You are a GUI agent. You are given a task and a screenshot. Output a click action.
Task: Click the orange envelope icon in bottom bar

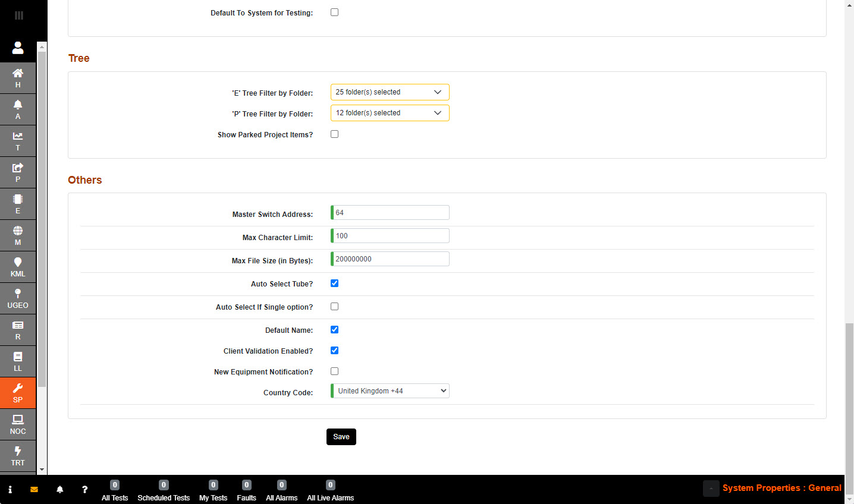(x=34, y=490)
